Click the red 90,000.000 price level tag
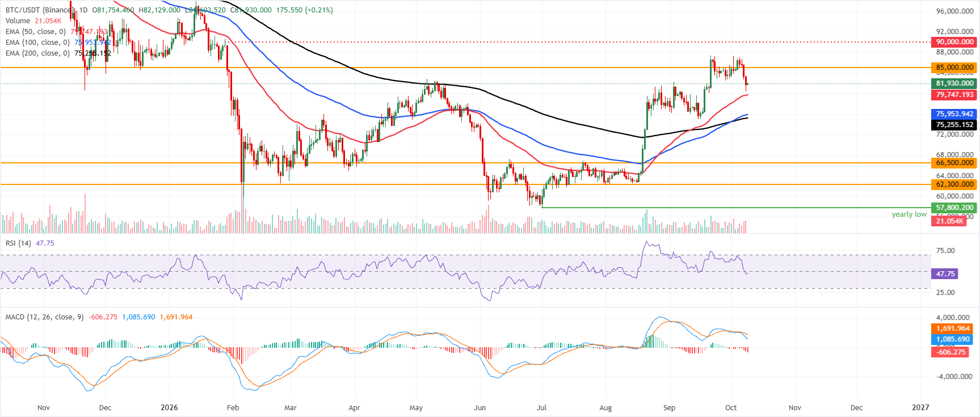This screenshot has width=980, height=417. [x=954, y=42]
